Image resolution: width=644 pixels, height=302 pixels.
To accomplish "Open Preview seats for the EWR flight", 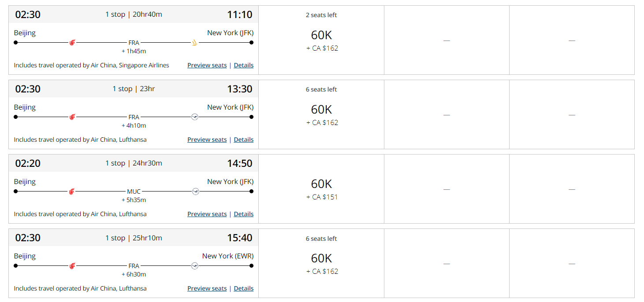I will click(207, 288).
